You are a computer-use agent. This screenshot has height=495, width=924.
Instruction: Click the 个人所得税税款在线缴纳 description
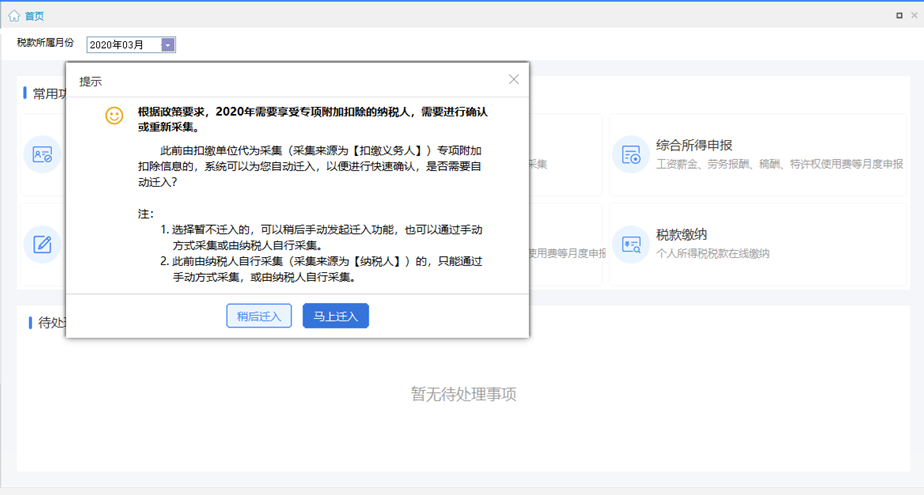coord(713,254)
